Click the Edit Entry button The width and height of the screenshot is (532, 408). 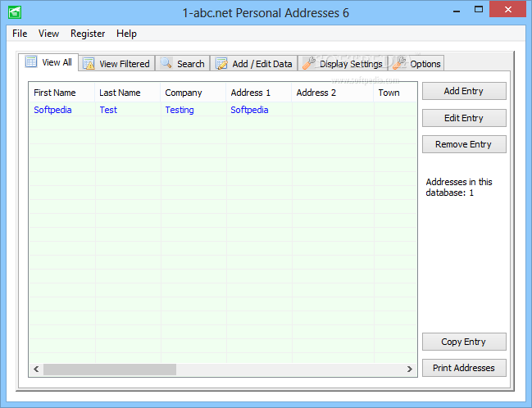[464, 118]
